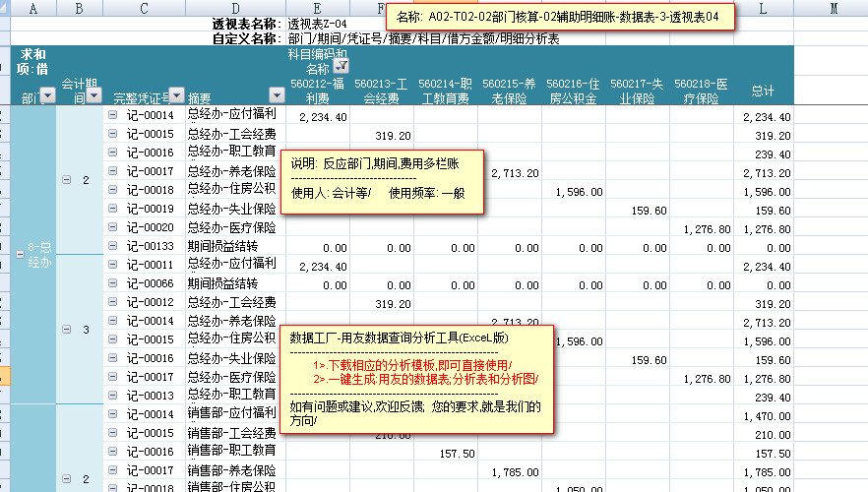The height and width of the screenshot is (492, 868).
Task: Collapse voucher 记-00013 via minus icon
Action: click(x=113, y=396)
